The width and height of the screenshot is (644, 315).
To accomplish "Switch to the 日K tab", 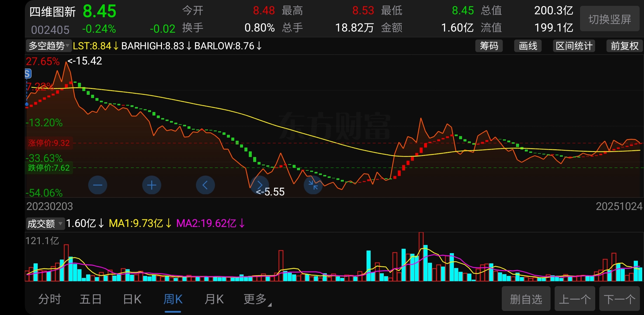I will click(132, 299).
